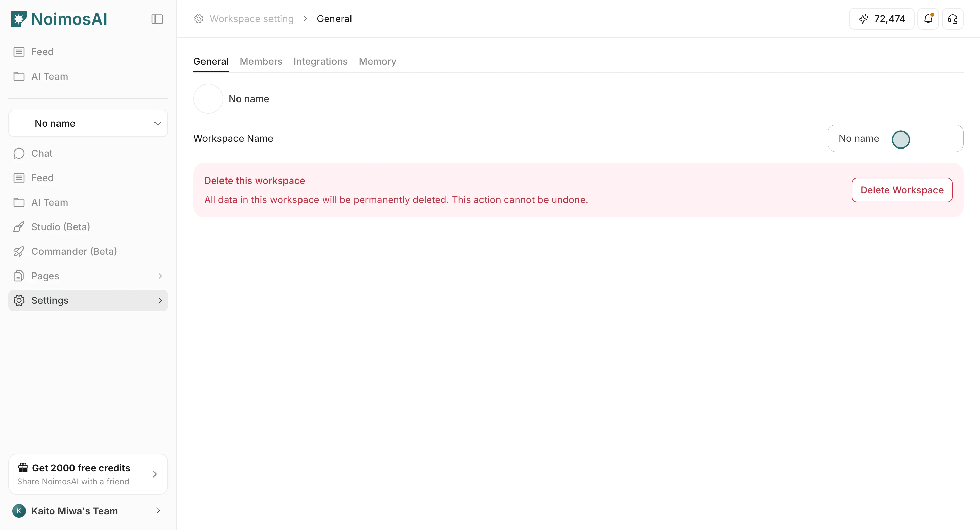Open the Memory tab
Screen dimensions: 980x530
point(377,61)
